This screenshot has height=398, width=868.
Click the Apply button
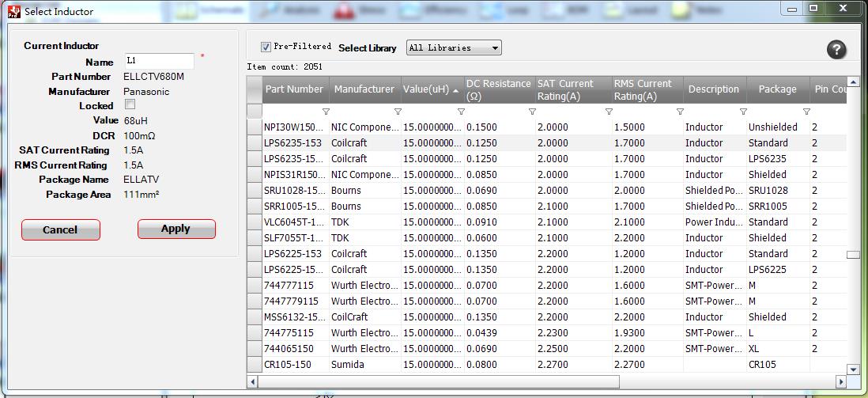tap(176, 229)
